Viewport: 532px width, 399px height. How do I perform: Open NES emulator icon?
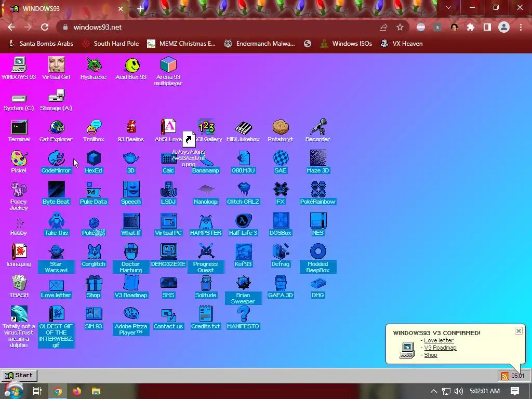click(x=318, y=224)
